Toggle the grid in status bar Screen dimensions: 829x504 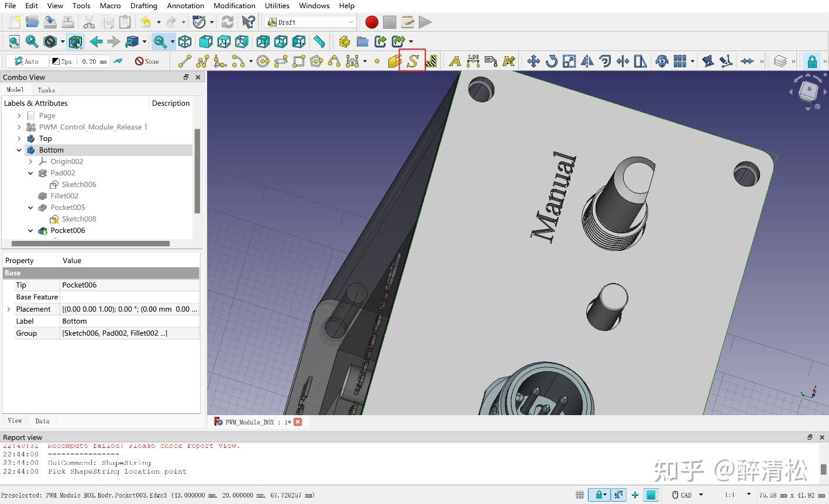tap(580, 495)
